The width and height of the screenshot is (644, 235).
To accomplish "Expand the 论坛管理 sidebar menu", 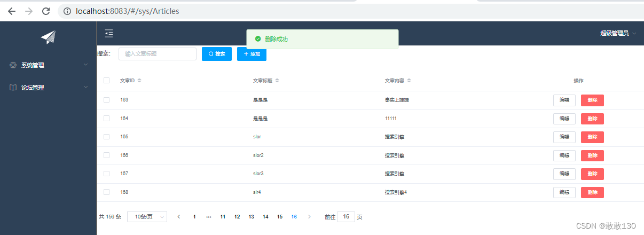I will click(48, 88).
